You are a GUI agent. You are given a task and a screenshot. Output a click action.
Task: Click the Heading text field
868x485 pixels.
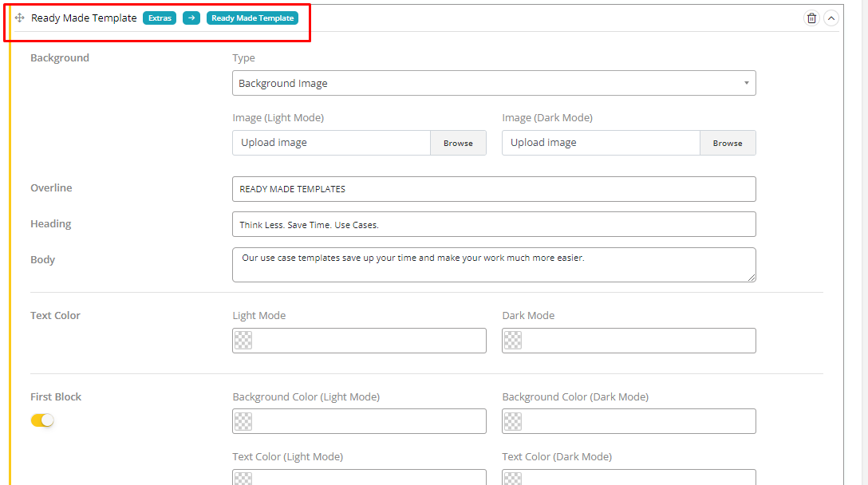coord(494,224)
